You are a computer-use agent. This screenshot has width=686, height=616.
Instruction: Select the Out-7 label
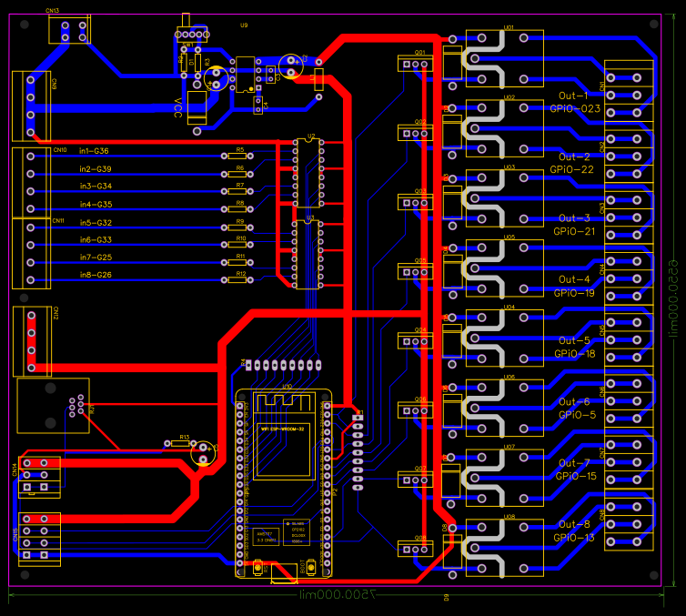click(574, 463)
